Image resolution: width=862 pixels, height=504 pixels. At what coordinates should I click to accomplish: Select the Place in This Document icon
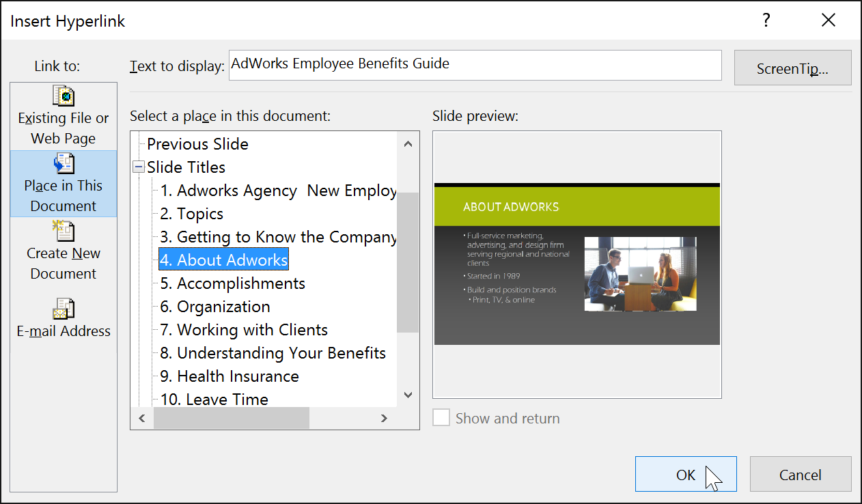coord(64,164)
